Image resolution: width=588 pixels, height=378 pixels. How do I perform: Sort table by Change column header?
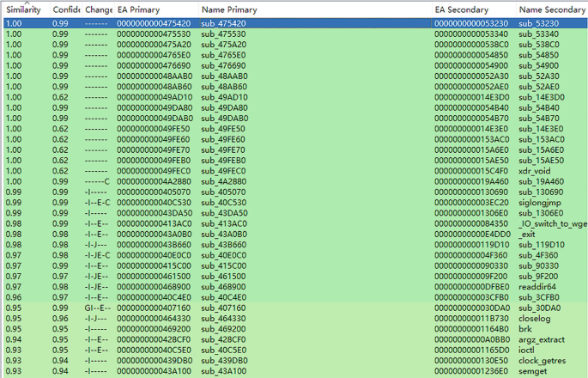98,8
